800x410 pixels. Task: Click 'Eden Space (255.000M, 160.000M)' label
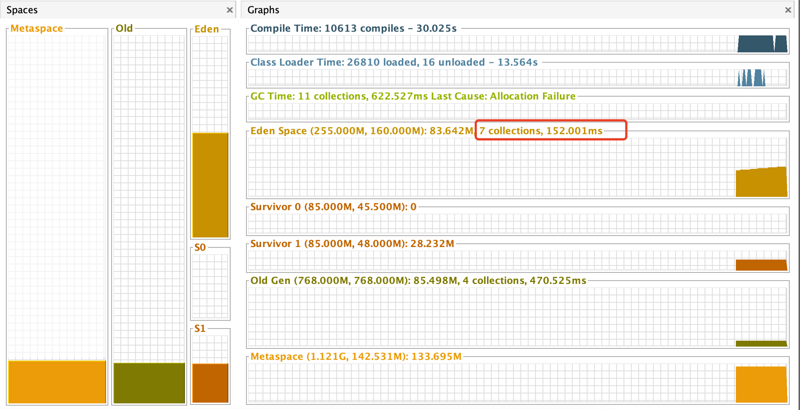338,131
